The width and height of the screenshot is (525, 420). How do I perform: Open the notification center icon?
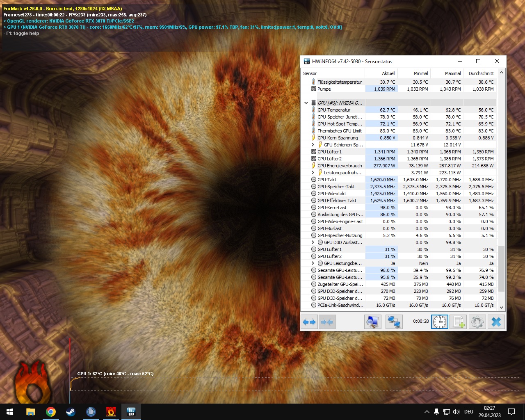(511, 412)
